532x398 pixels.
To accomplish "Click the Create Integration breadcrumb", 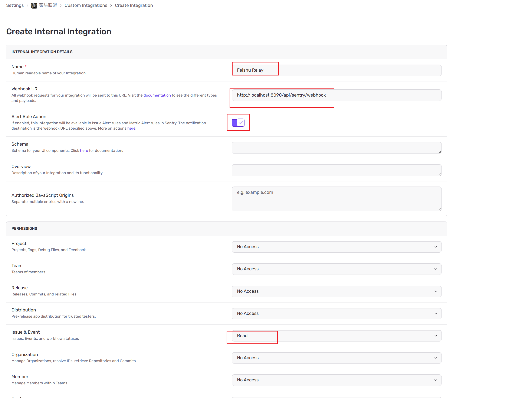I will pyautogui.click(x=134, y=5).
